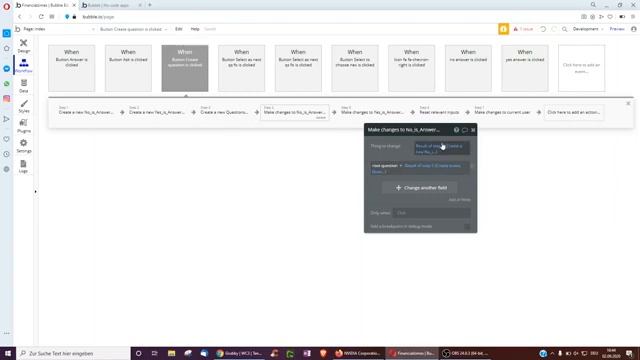Click the Bubble editor undo arrow

[543, 29]
